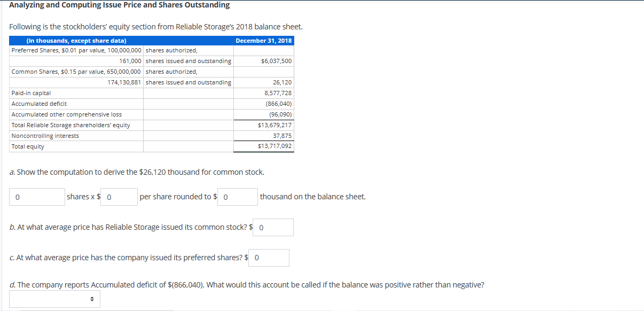Click the Accumulated deficit row
Screen dimensions: 644x311
[75, 104]
